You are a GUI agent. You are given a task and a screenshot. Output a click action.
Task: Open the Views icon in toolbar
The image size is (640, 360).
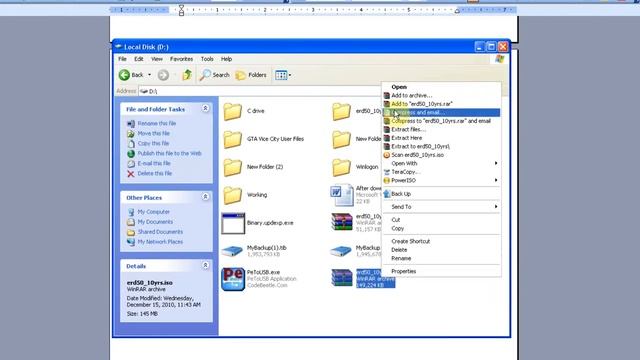pos(281,75)
